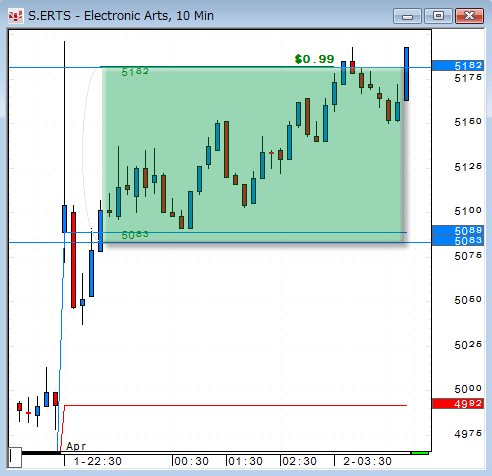This screenshot has width=492, height=476.
Task: Click the last tall blue candle at the right edge
Action: coord(406,74)
